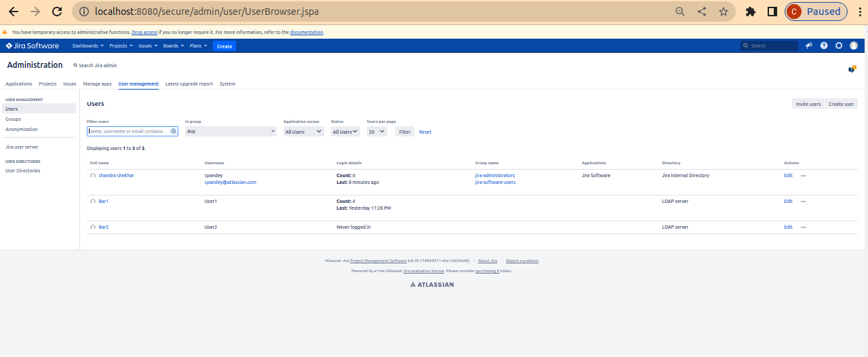Image resolution: width=868 pixels, height=357 pixels.
Task: Click the warning icon in the admin access banner
Action: point(5,32)
